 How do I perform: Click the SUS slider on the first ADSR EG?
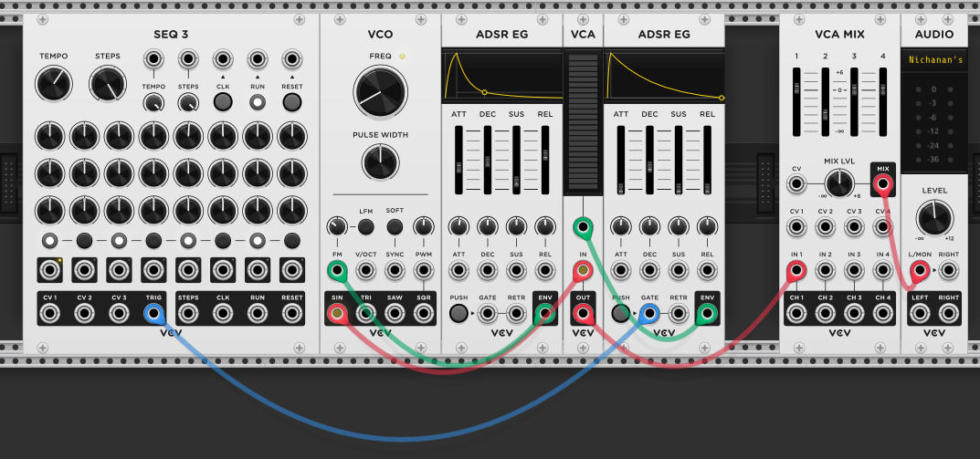[516, 160]
